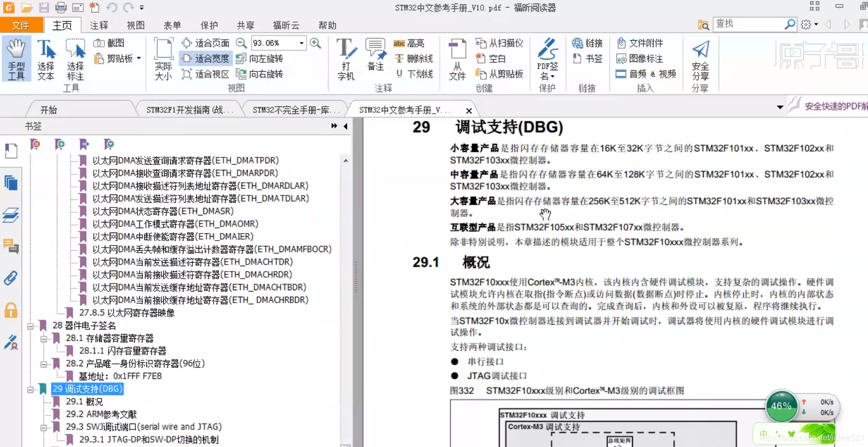Click the Snapshot (截图) tool

click(x=109, y=43)
